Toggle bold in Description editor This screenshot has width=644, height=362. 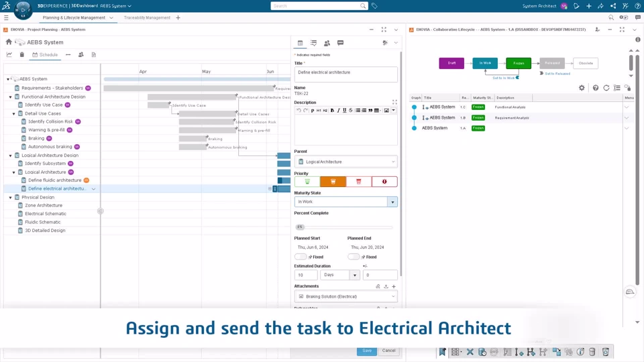tap(332, 111)
